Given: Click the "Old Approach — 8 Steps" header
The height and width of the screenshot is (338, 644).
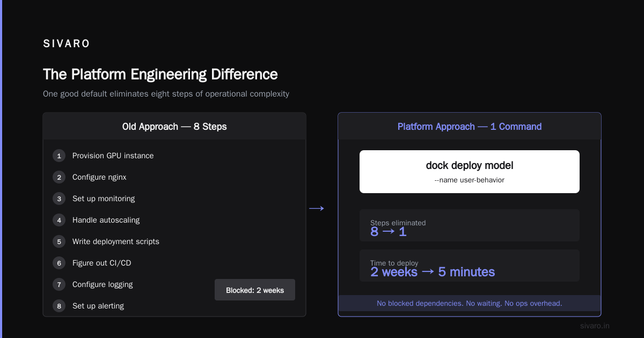Looking at the screenshot, I should point(174,127).
